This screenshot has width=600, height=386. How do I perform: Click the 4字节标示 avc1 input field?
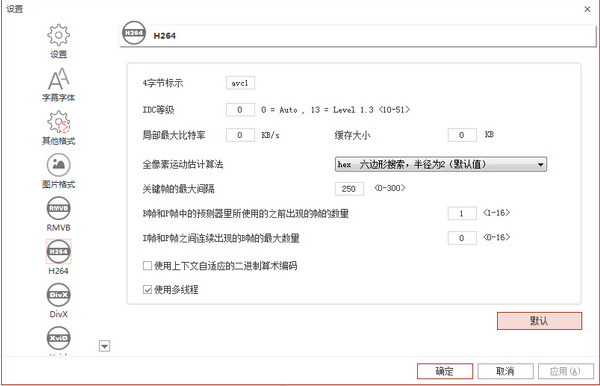pyautogui.click(x=240, y=83)
